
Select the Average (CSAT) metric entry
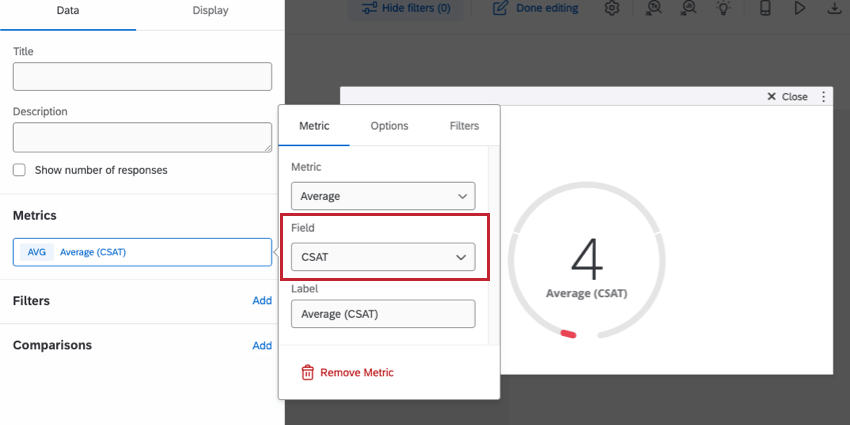pos(142,252)
